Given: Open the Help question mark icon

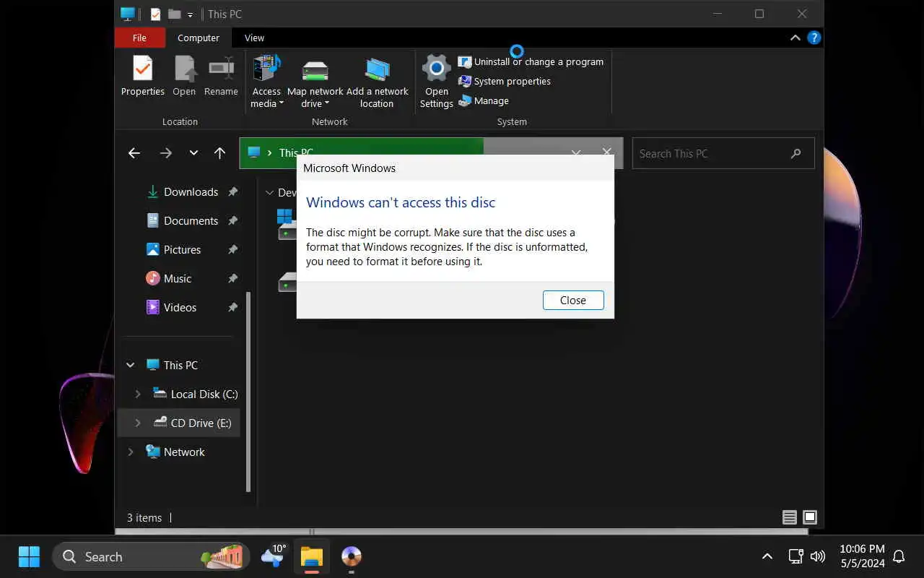Looking at the screenshot, I should tap(814, 38).
